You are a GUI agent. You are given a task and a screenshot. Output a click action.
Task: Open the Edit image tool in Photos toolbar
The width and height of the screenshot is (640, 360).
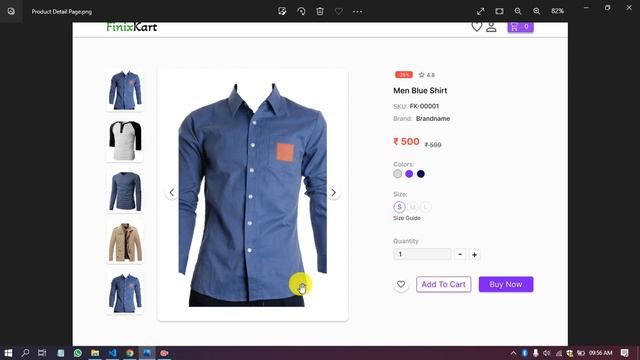pos(282,11)
